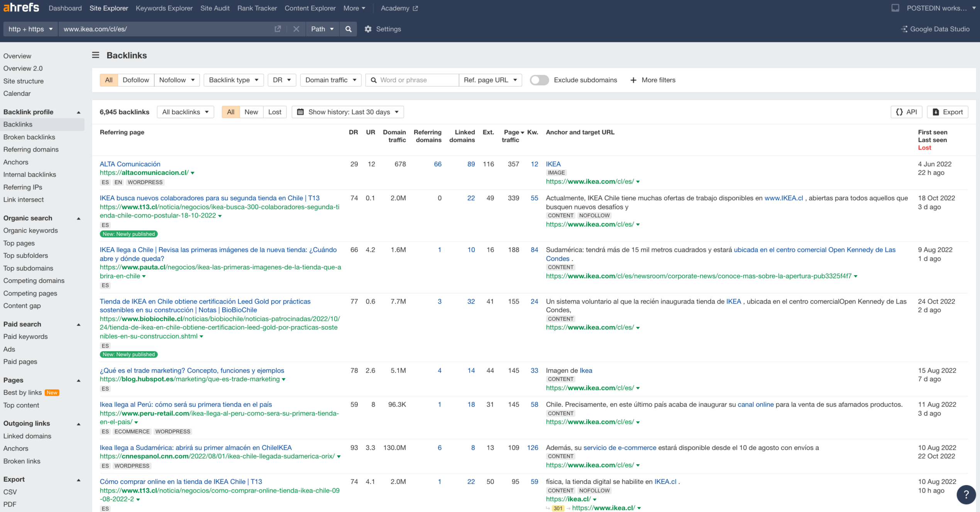This screenshot has height=512, width=980.
Task: Click Kw. value 126 for CNN row
Action: tap(532, 448)
